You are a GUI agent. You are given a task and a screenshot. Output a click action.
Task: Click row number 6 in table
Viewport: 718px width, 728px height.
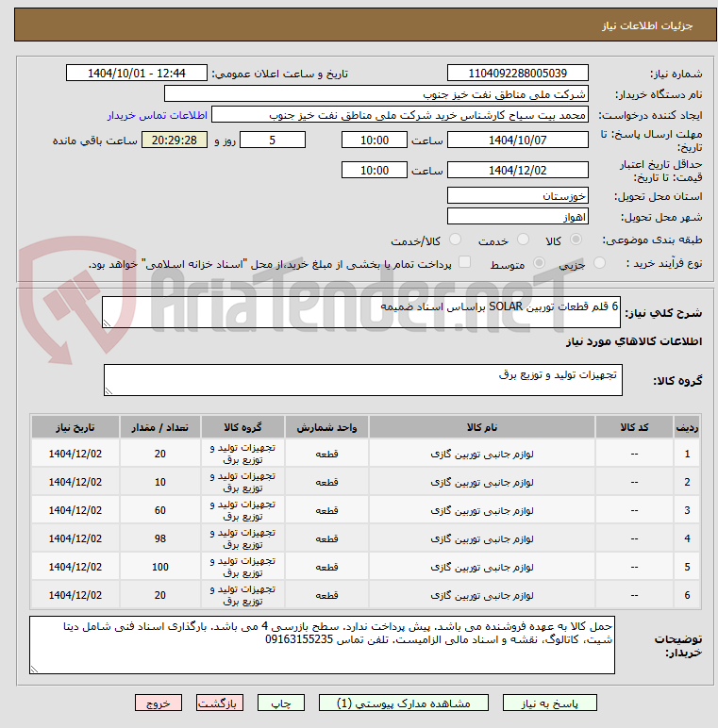coord(687,595)
